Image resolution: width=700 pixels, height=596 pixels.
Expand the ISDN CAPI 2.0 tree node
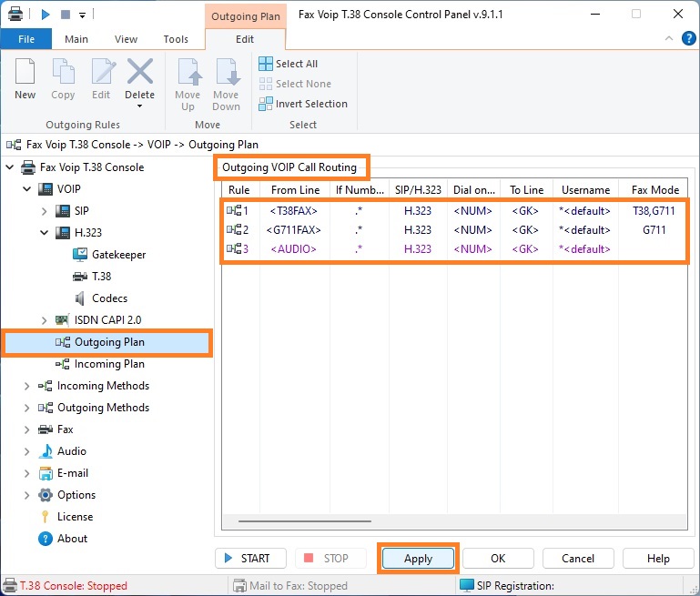click(x=45, y=320)
